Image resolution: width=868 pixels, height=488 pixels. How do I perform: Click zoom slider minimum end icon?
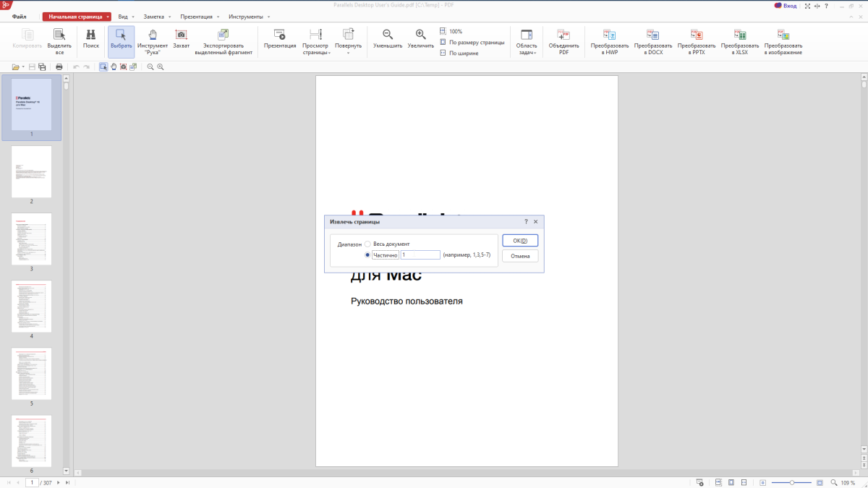(x=762, y=482)
